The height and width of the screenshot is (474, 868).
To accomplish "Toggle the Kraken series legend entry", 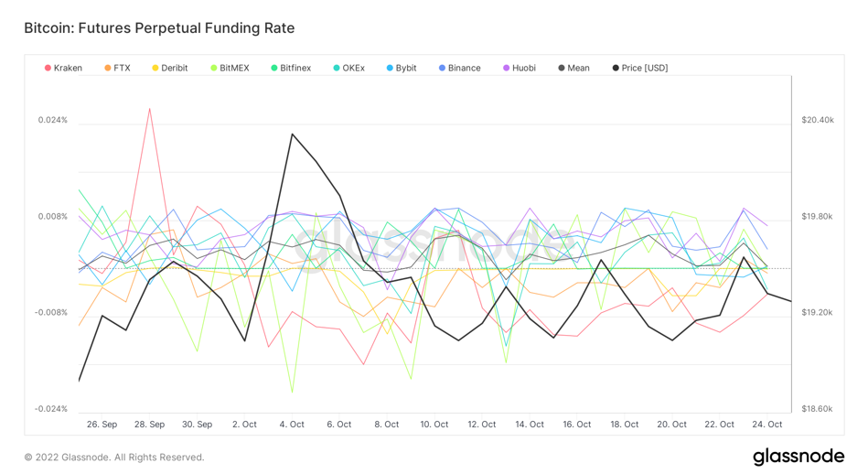I will (x=63, y=68).
